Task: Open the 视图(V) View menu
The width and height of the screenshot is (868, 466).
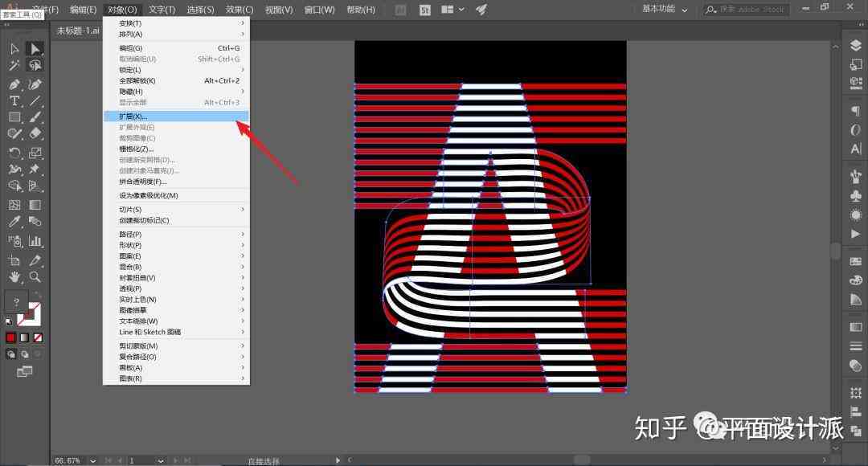Action: click(x=278, y=10)
